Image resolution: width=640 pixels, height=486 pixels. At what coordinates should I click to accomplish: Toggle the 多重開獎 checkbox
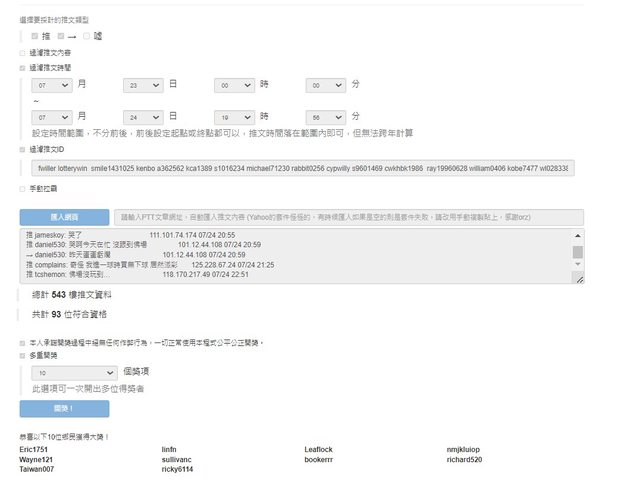[23, 354]
